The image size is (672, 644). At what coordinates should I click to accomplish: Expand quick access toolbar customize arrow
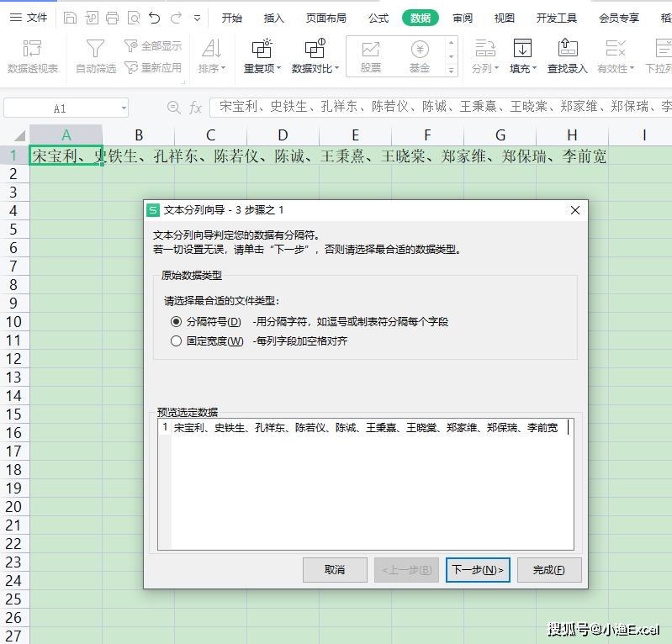pos(197,18)
